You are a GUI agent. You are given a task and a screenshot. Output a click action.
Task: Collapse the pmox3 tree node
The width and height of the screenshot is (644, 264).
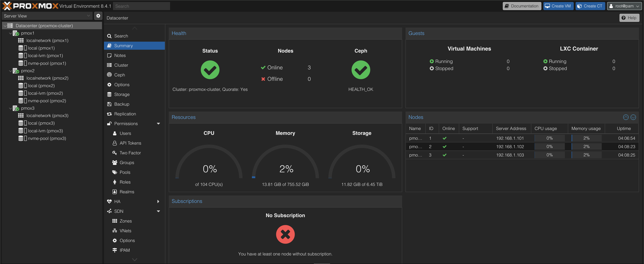tap(10, 108)
